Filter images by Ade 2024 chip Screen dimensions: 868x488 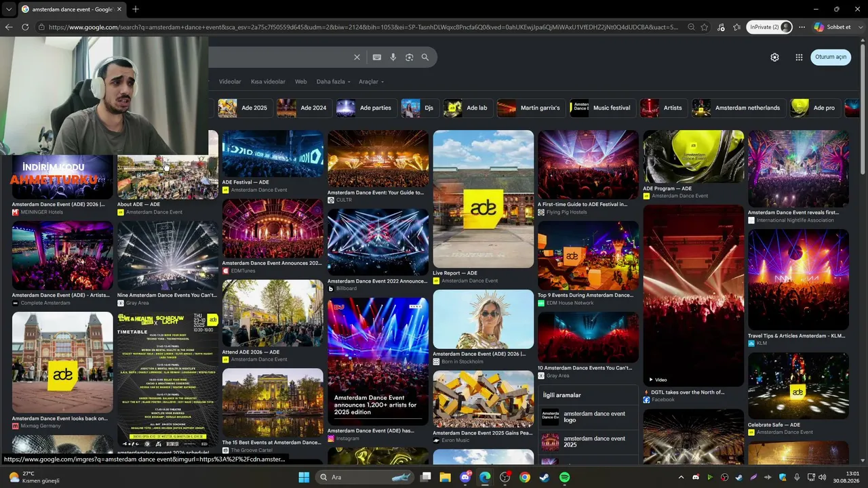pos(303,108)
